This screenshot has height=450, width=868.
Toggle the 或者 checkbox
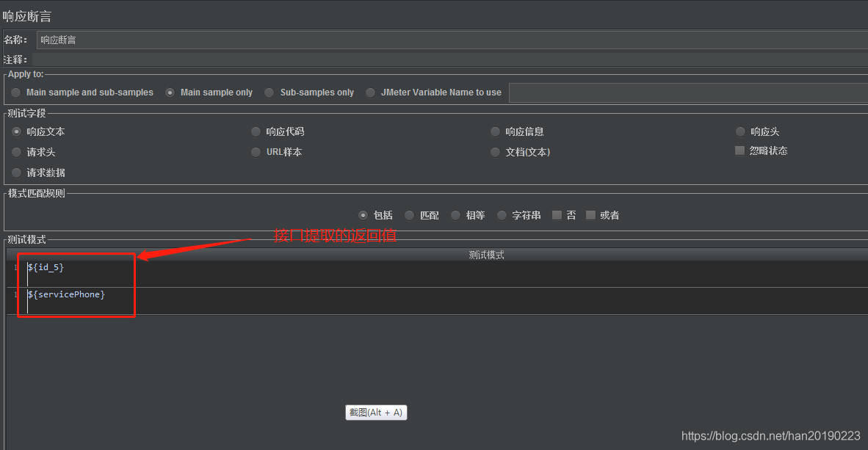590,215
